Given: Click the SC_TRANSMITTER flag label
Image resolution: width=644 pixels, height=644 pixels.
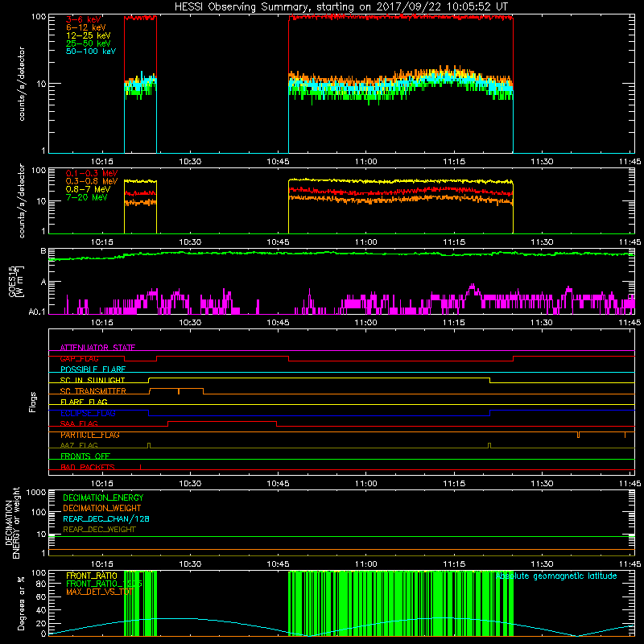Looking at the screenshot, I should click(x=93, y=391).
